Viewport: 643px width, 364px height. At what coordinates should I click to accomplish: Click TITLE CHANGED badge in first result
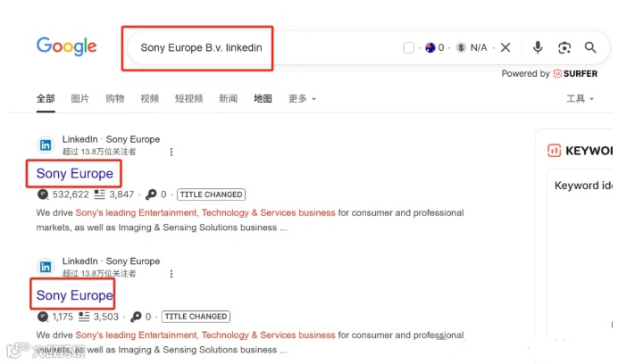[211, 194]
